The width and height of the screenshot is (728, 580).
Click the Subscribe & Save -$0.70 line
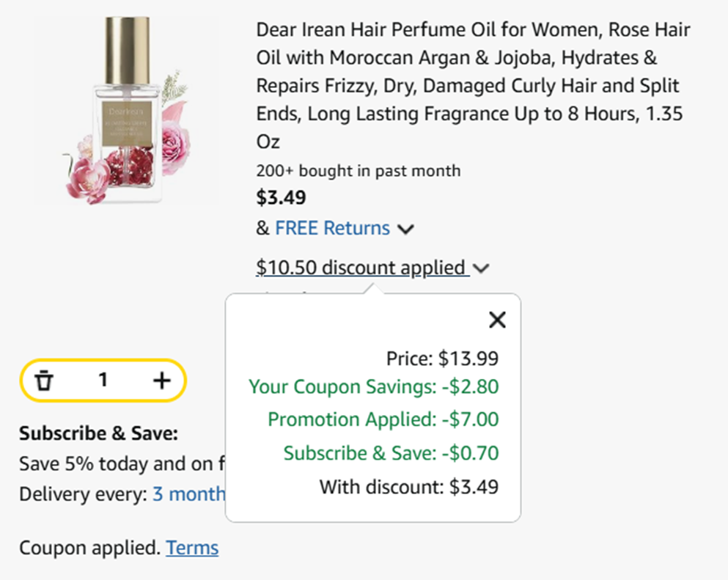pos(391,453)
